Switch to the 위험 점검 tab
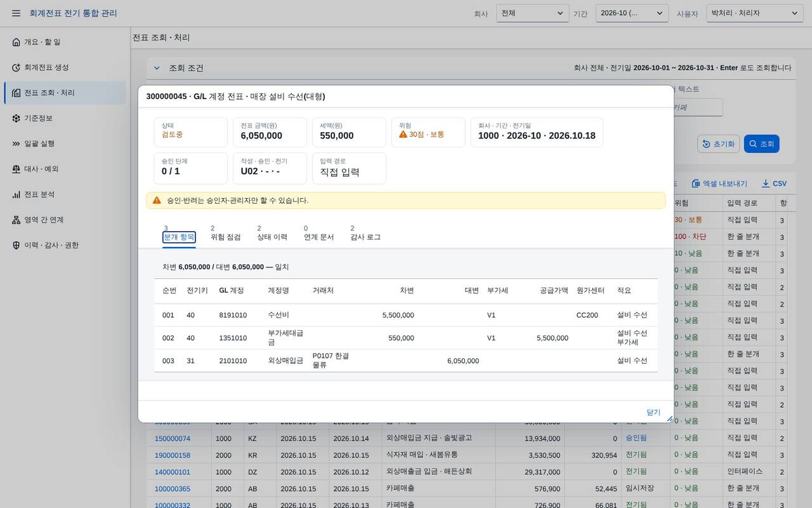812x508 pixels. tap(226, 233)
